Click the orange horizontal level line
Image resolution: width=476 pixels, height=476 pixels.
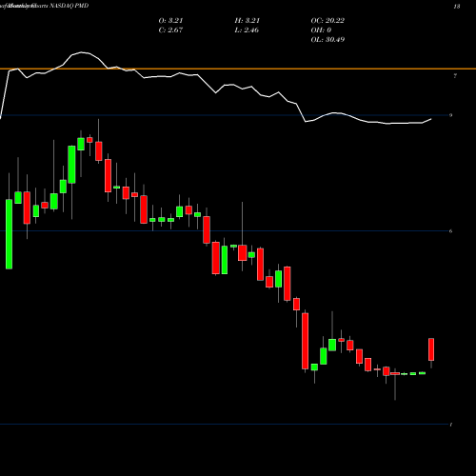click(238, 69)
